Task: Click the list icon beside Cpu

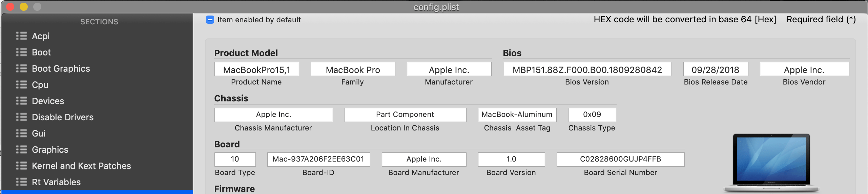Action: [x=22, y=85]
